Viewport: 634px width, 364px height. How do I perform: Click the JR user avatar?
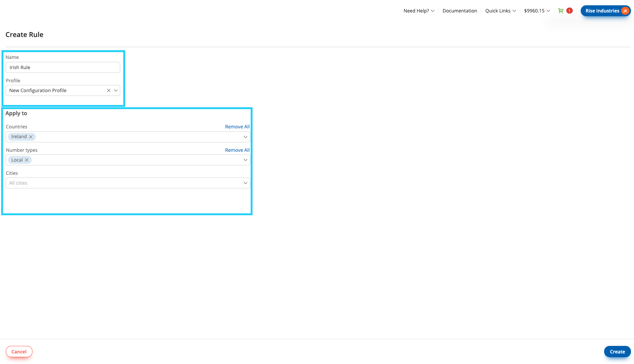[x=625, y=11]
